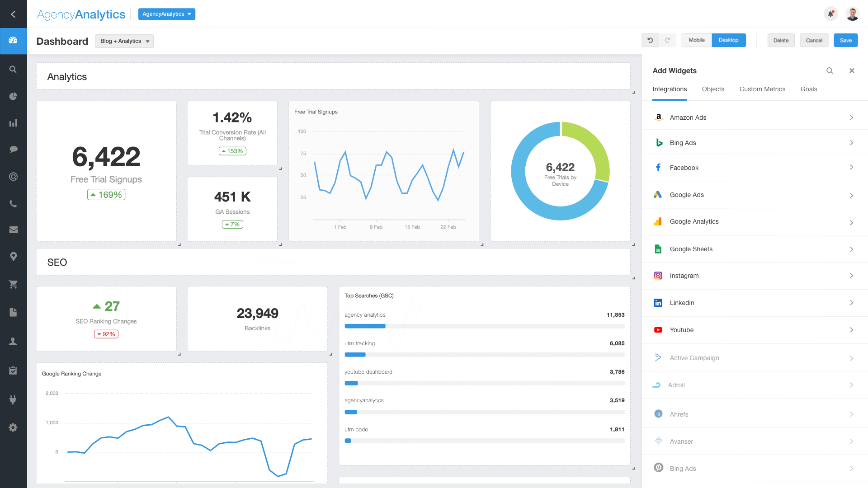Open the map pin local sidebar icon
The width and height of the screenshot is (868, 488).
(13, 256)
